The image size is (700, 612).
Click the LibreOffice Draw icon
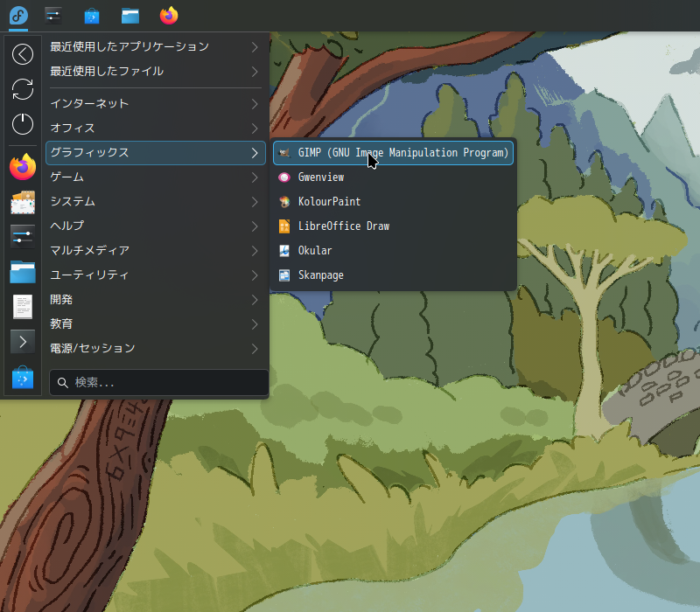point(284,226)
